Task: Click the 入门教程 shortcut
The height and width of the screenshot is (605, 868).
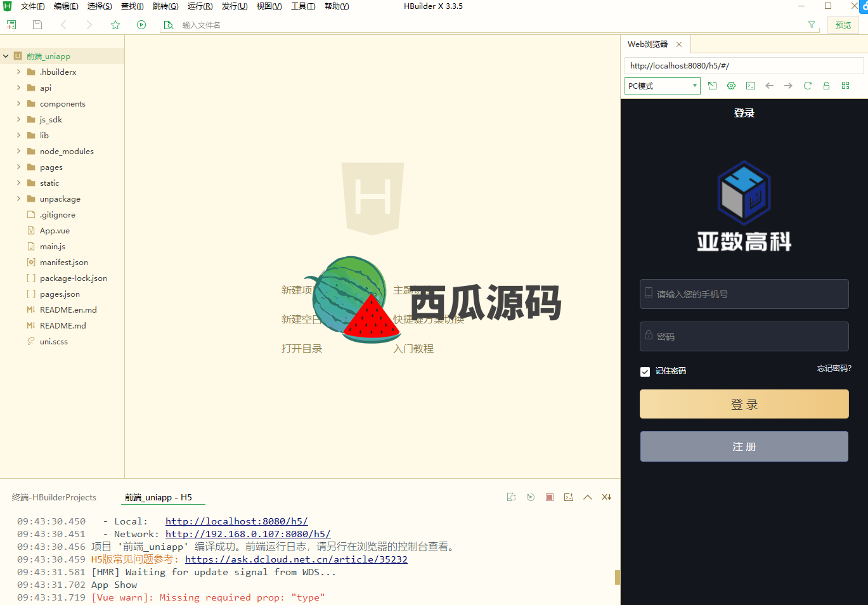Action: tap(413, 349)
